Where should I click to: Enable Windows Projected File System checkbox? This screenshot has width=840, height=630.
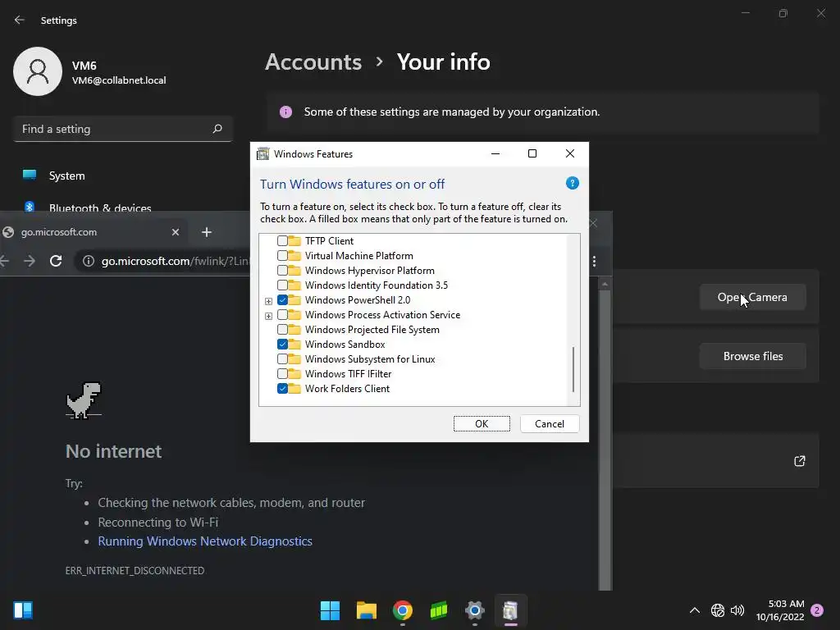(282, 330)
